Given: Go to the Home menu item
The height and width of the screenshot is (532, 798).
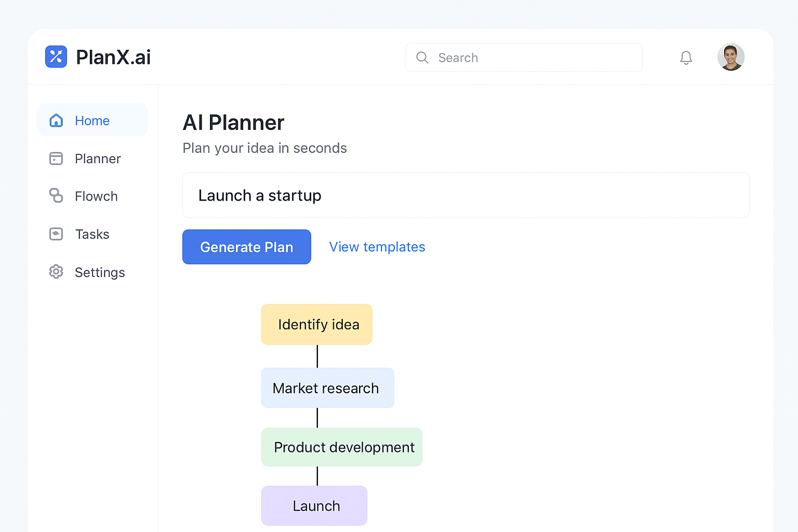Looking at the screenshot, I should point(92,121).
